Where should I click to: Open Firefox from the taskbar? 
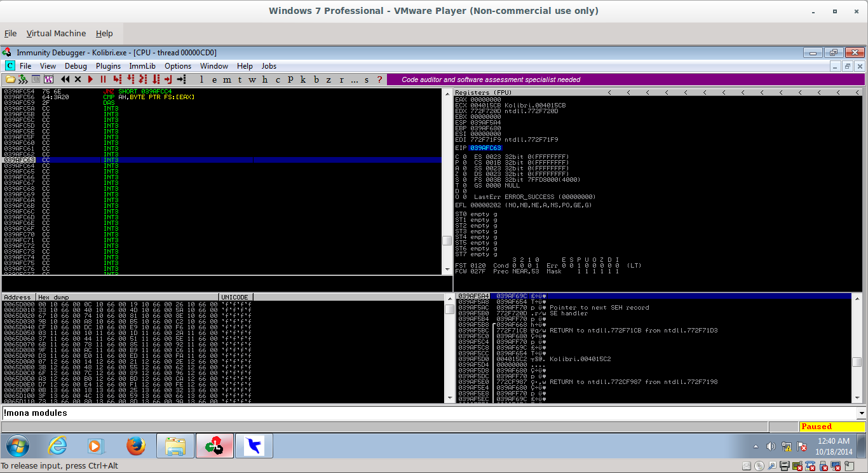tap(135, 446)
